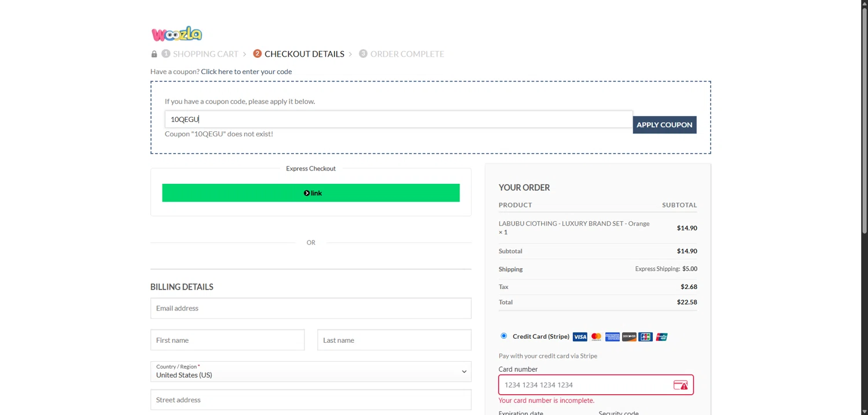The height and width of the screenshot is (415, 868).
Task: Open Order Complete step
Action: pyautogui.click(x=407, y=54)
